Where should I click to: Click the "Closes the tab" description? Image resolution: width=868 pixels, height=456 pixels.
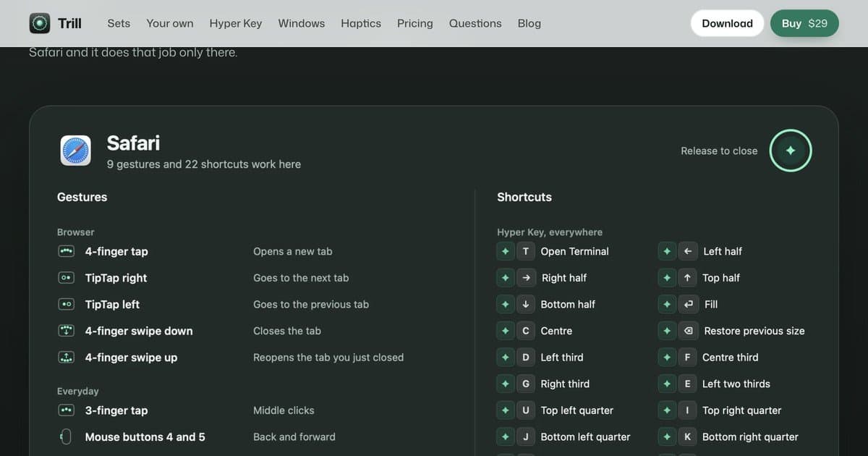(x=287, y=331)
